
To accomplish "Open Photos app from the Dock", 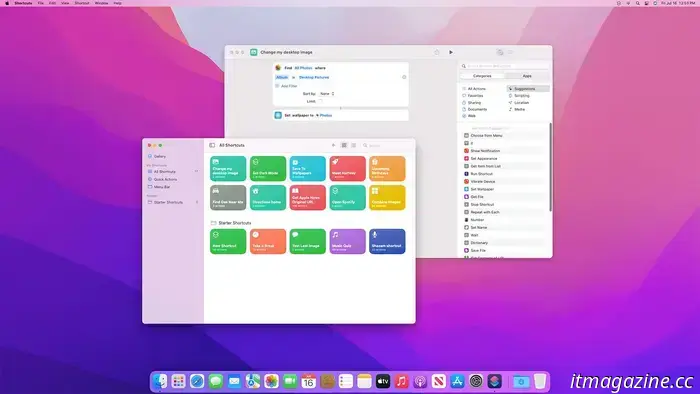I will pos(271,382).
